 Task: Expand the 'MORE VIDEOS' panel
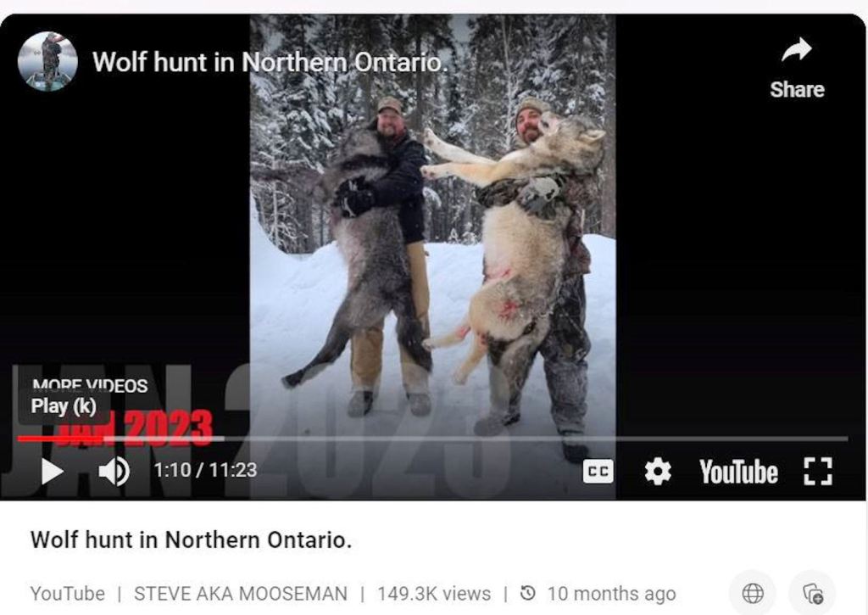[90, 384]
